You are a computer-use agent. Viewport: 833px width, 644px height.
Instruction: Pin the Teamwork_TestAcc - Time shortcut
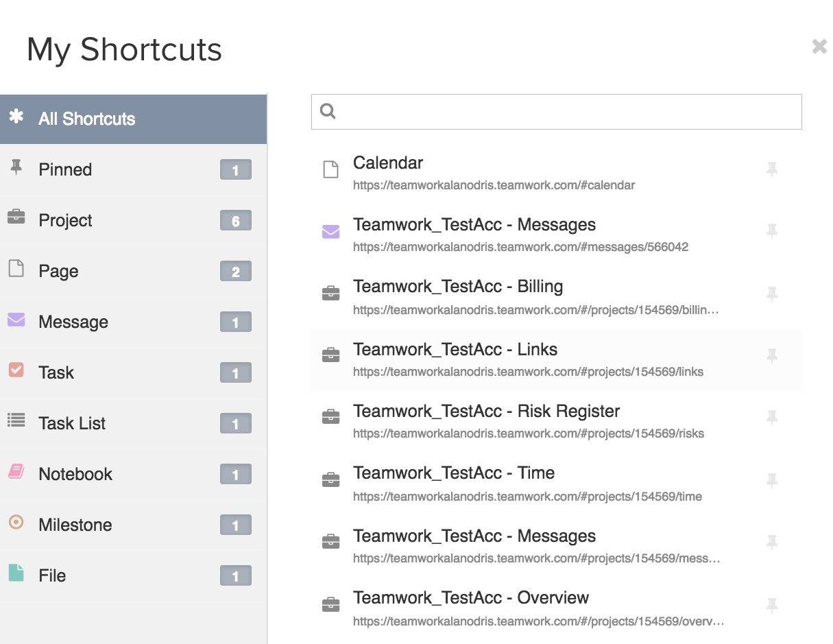(x=772, y=481)
